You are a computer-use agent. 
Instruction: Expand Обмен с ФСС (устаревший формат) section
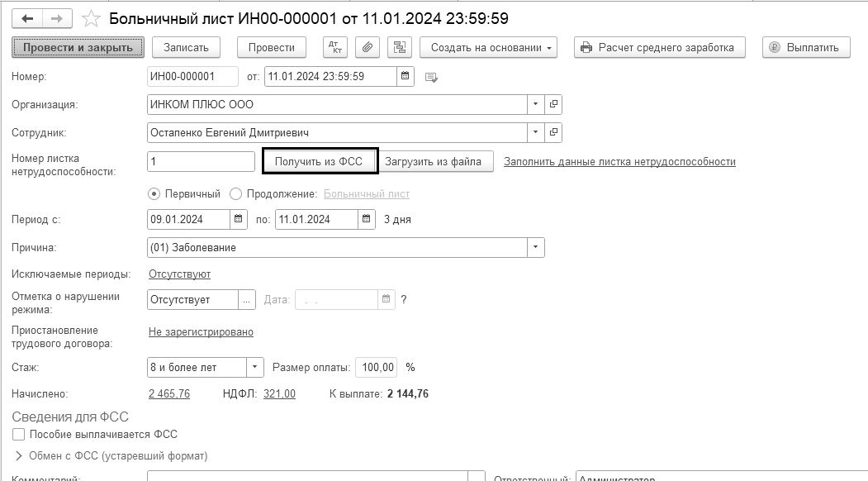coord(19,456)
